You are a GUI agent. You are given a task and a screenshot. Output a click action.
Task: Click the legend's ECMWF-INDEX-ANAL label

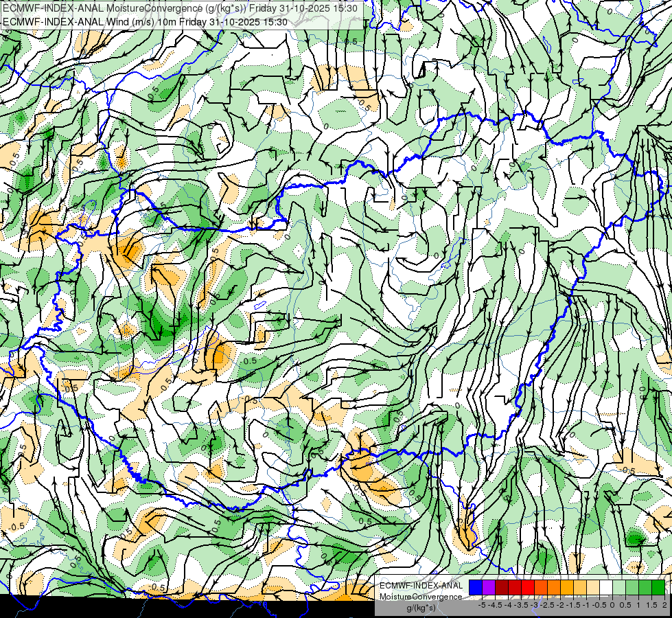(x=421, y=586)
